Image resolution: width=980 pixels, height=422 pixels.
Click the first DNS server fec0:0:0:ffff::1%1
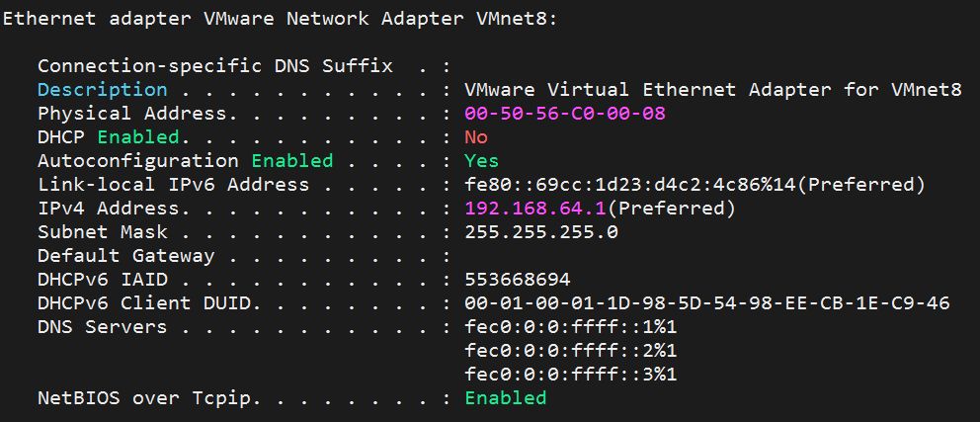coord(571,327)
